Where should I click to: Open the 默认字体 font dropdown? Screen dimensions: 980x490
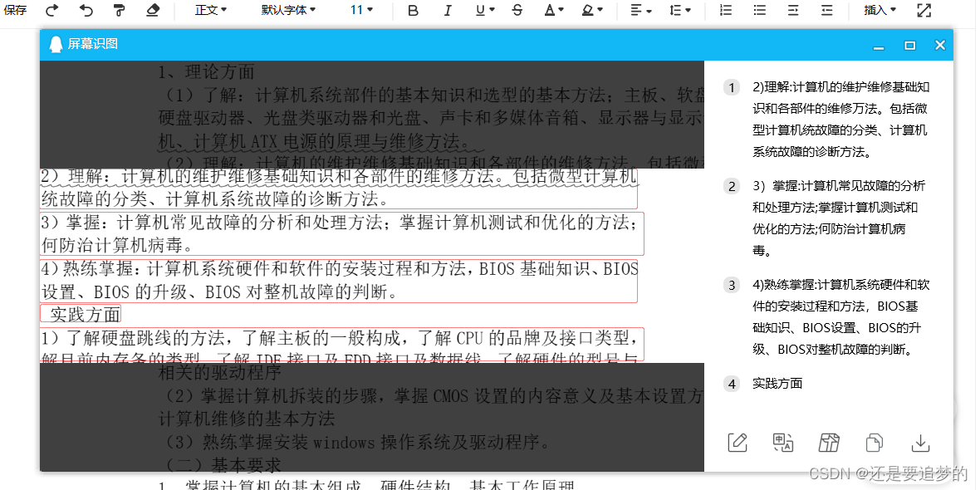[288, 10]
